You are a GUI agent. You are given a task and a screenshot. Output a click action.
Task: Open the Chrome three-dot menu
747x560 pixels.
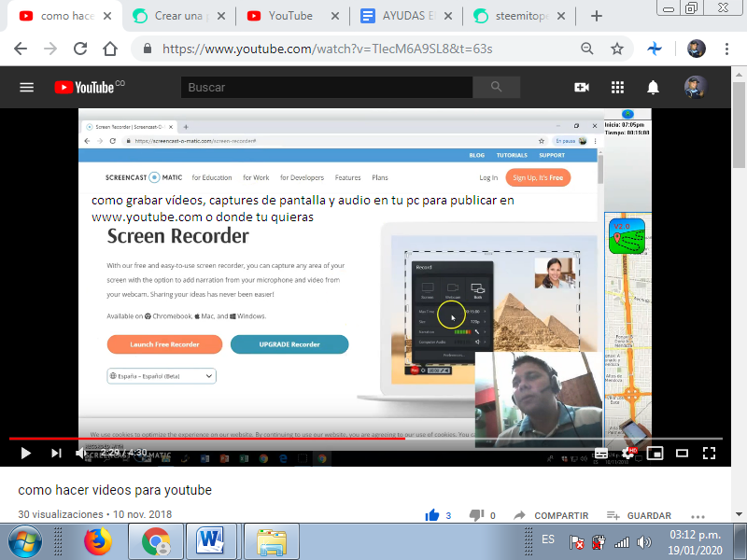726,49
